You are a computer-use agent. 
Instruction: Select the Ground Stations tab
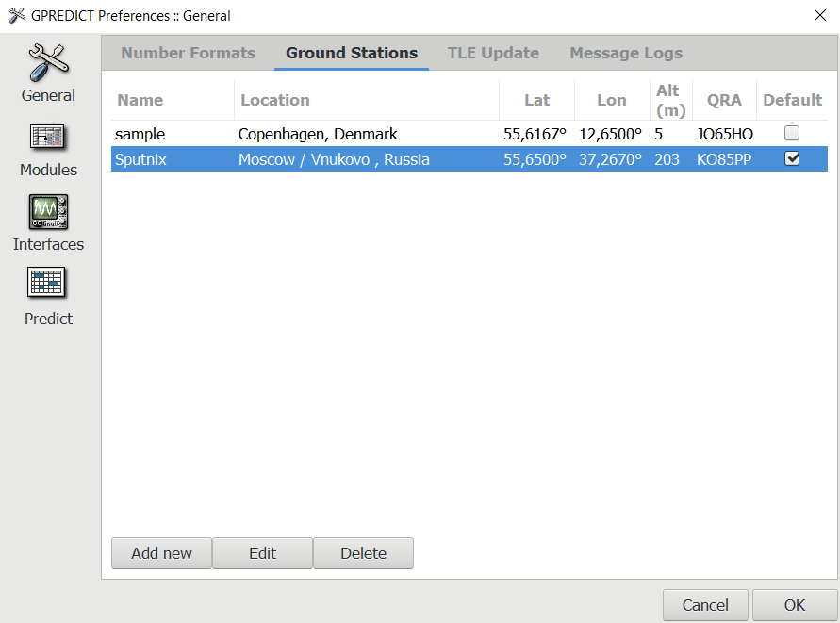click(x=352, y=53)
